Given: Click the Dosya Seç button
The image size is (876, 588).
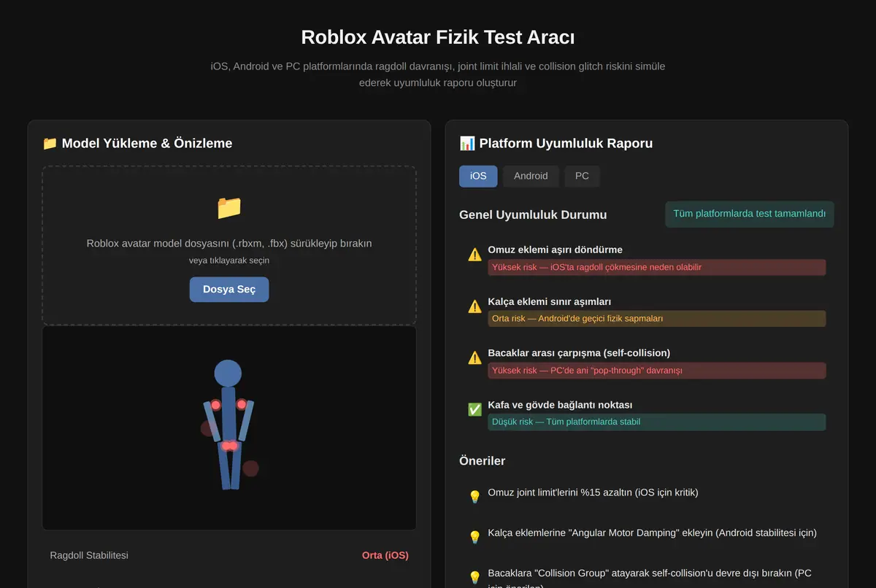Looking at the screenshot, I should (x=229, y=290).
